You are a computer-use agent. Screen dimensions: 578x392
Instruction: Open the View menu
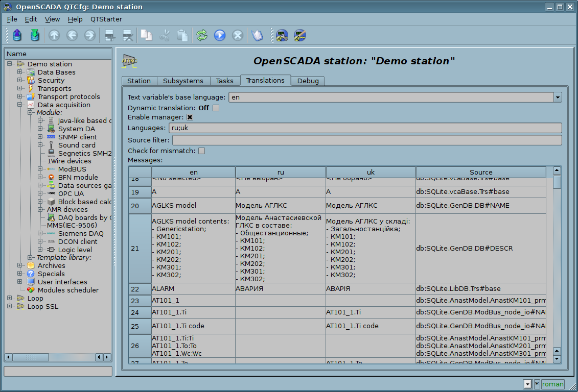(52, 19)
